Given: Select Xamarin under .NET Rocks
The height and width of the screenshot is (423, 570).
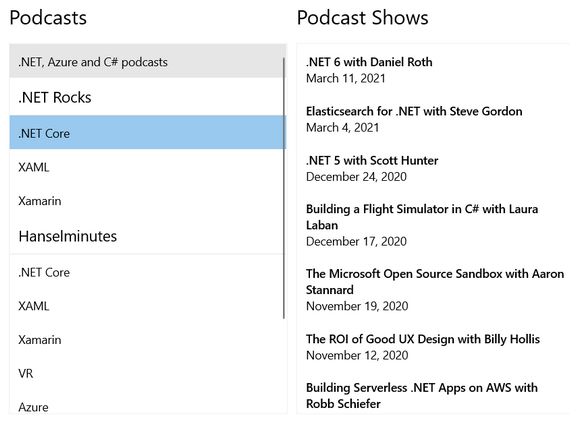Looking at the screenshot, I should tap(147, 201).
